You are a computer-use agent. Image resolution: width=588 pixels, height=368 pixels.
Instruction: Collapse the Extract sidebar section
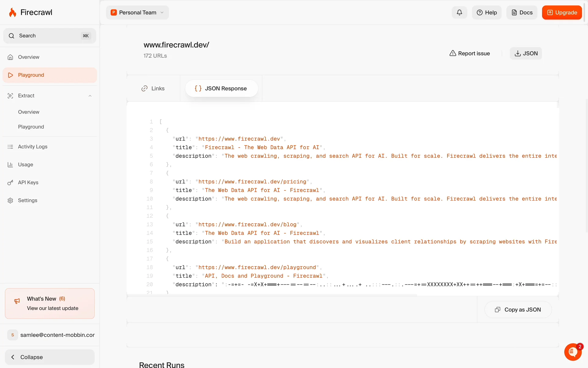click(90, 96)
